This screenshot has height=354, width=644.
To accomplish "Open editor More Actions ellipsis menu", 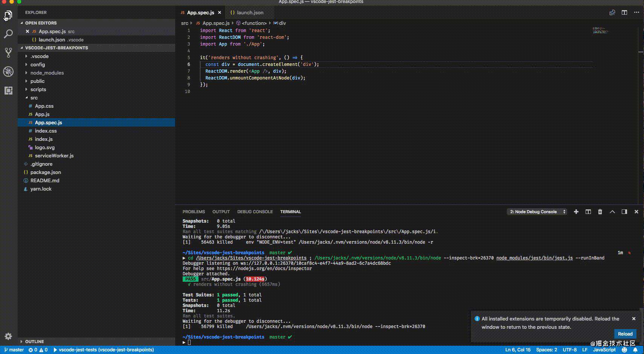I will click(636, 12).
